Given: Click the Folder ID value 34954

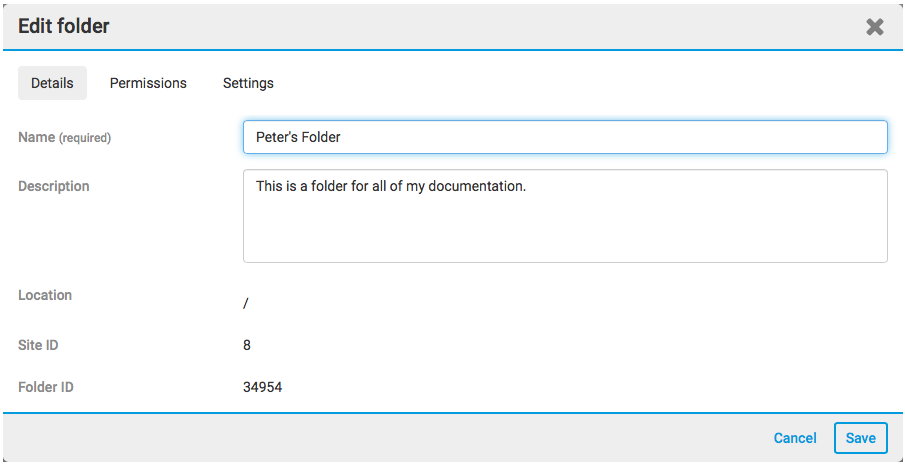Looking at the screenshot, I should click(x=262, y=386).
